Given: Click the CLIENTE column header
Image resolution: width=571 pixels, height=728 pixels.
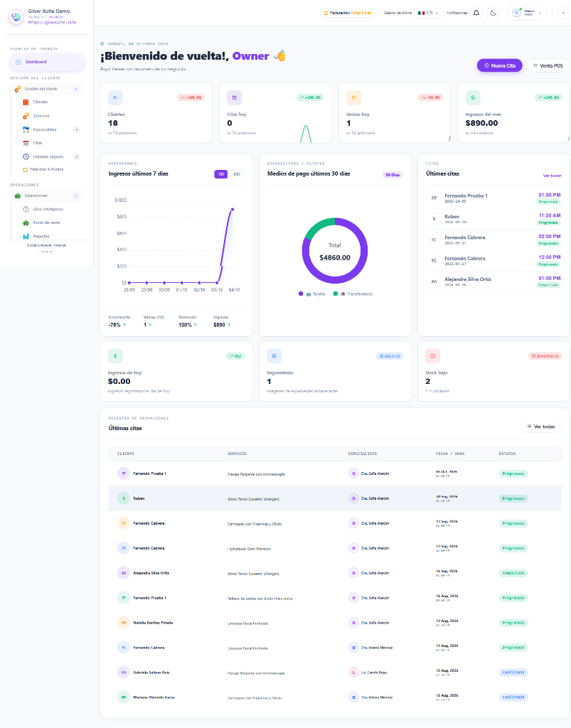Looking at the screenshot, I should click(x=126, y=454).
